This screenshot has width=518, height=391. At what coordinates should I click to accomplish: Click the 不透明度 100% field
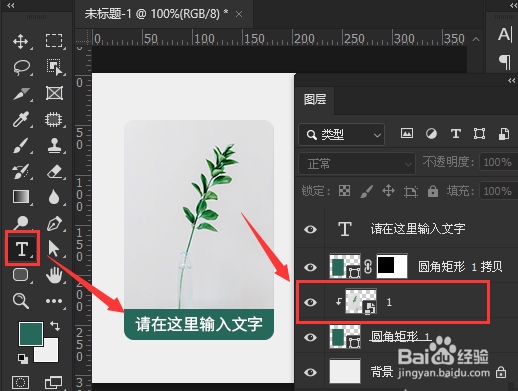[x=498, y=162]
